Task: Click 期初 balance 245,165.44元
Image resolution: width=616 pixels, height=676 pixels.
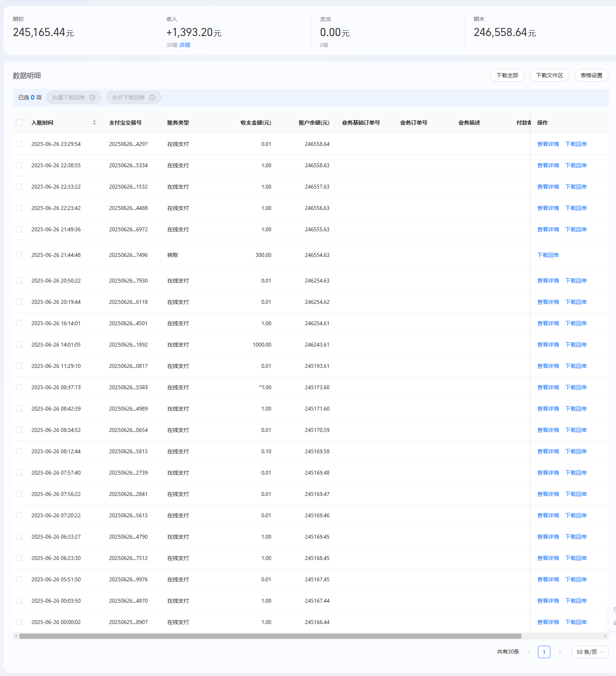Action: (43, 32)
